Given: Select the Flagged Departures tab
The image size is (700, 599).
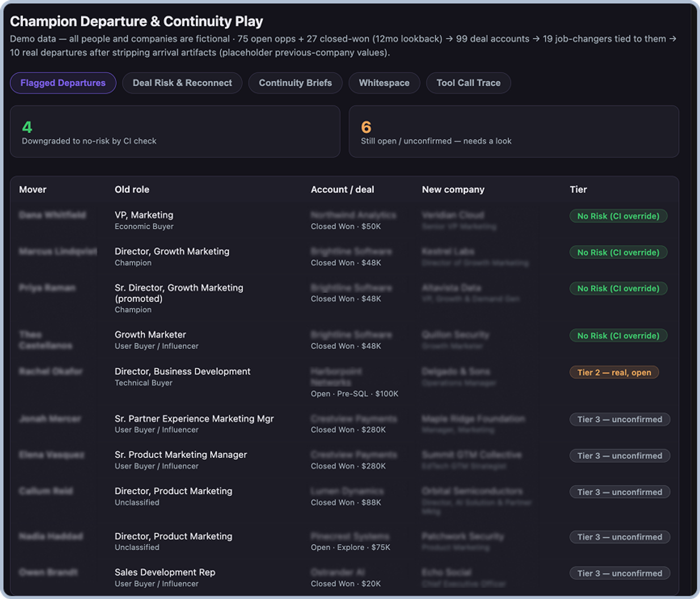Looking at the screenshot, I should pos(63,83).
